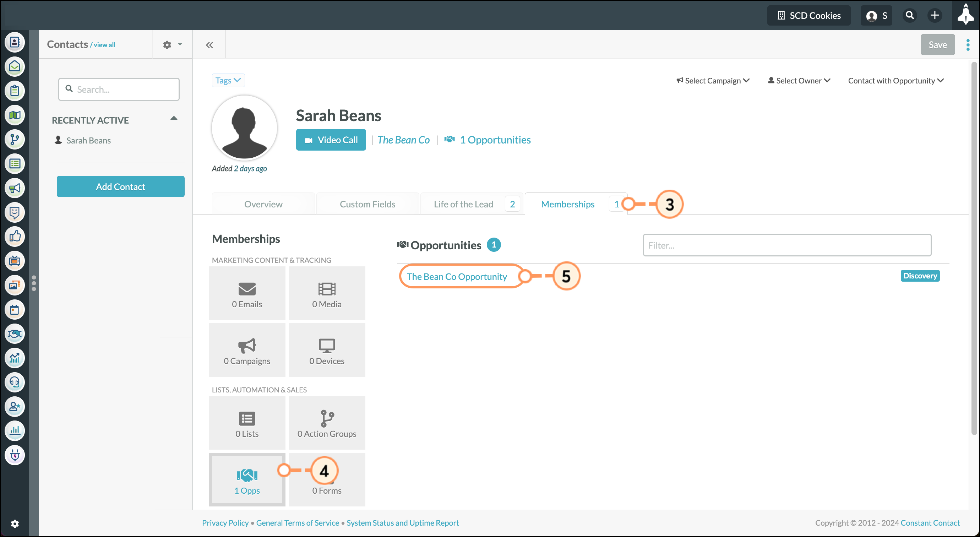The height and width of the screenshot is (537, 980).
Task: Open the Constant Contact footer link
Action: [x=930, y=522]
